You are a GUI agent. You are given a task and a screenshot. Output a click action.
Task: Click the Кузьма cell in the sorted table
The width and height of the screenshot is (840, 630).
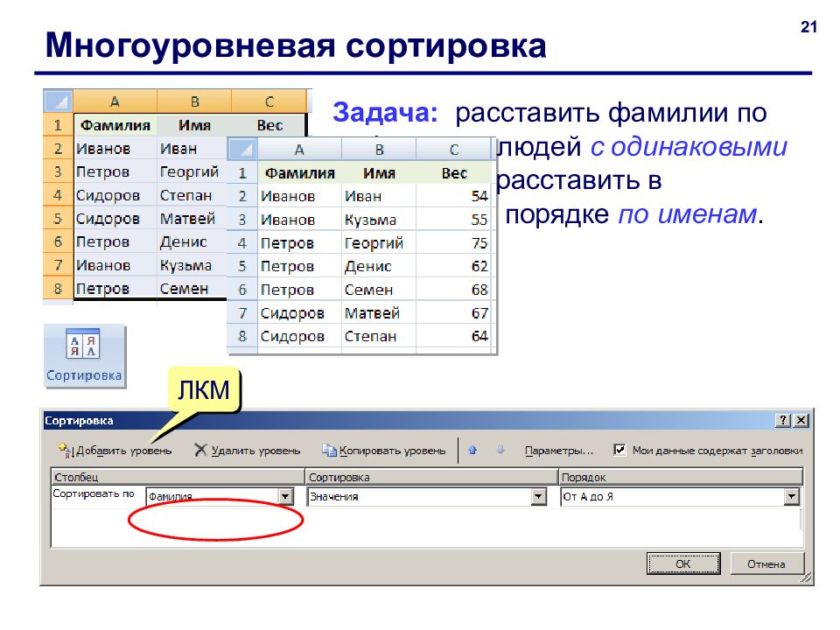tap(379, 220)
